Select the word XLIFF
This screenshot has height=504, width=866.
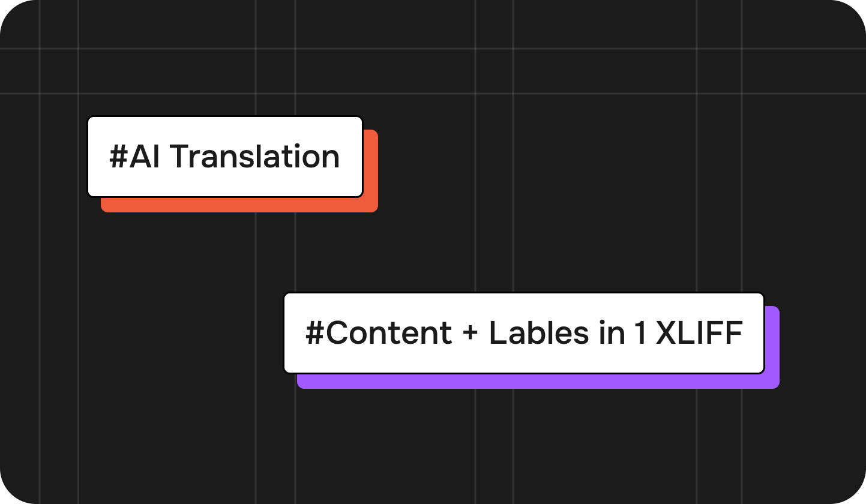click(699, 333)
